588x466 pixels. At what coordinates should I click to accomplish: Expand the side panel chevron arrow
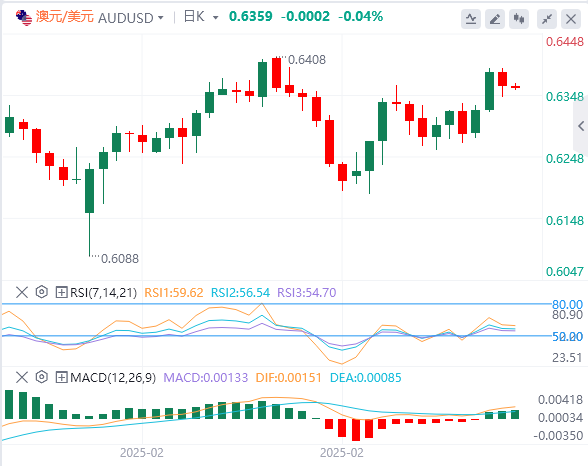tap(581, 126)
